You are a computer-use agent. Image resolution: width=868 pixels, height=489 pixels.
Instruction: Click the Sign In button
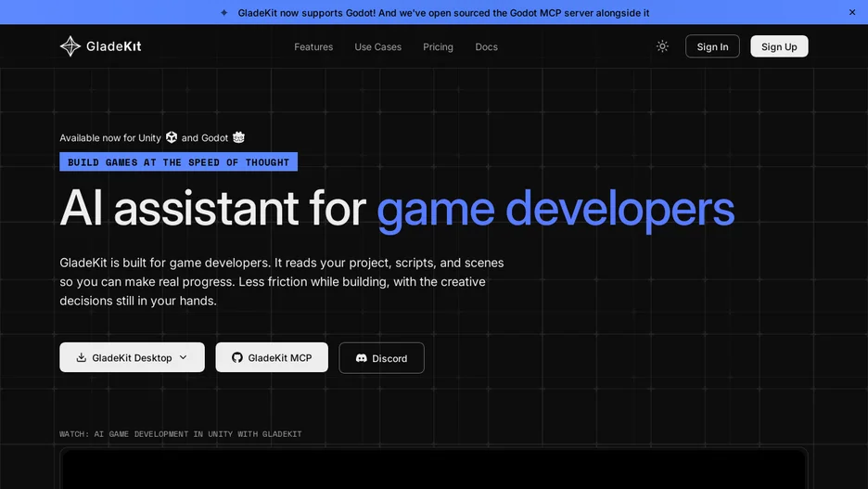click(x=712, y=46)
